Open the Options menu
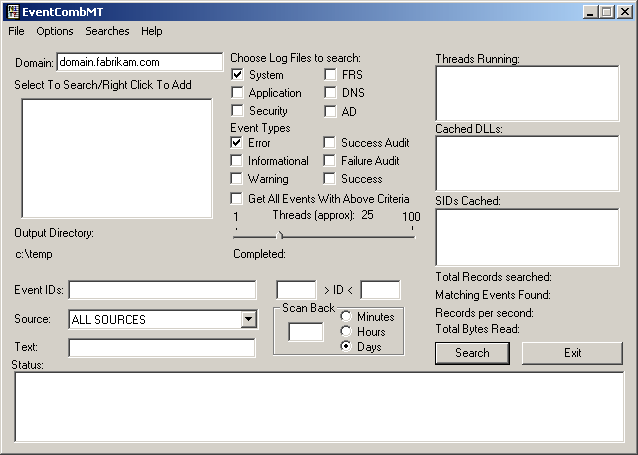 tap(55, 31)
